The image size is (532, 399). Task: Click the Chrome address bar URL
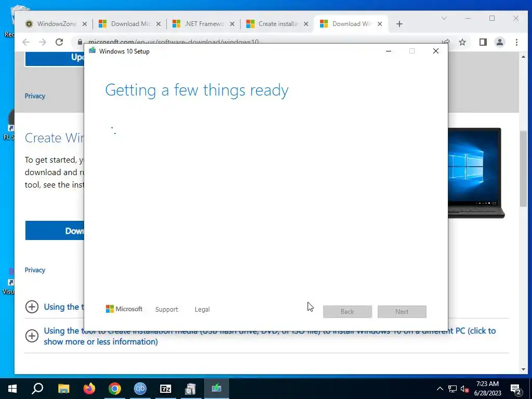(x=174, y=42)
